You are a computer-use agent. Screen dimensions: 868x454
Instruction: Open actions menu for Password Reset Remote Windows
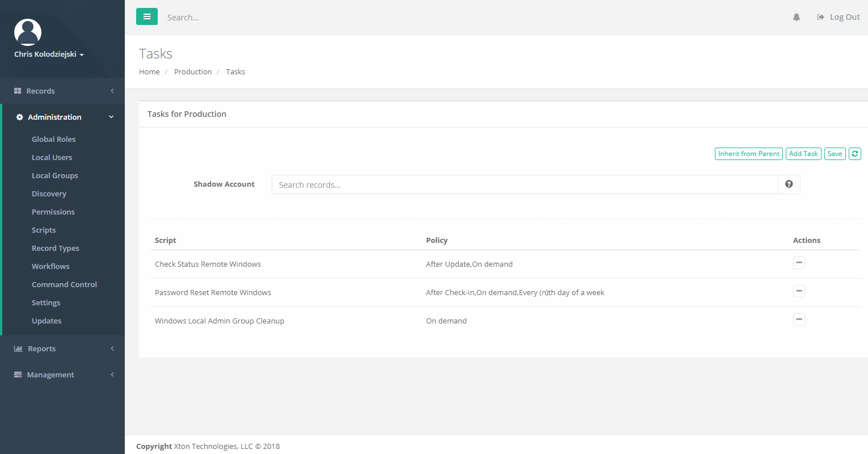pyautogui.click(x=799, y=291)
